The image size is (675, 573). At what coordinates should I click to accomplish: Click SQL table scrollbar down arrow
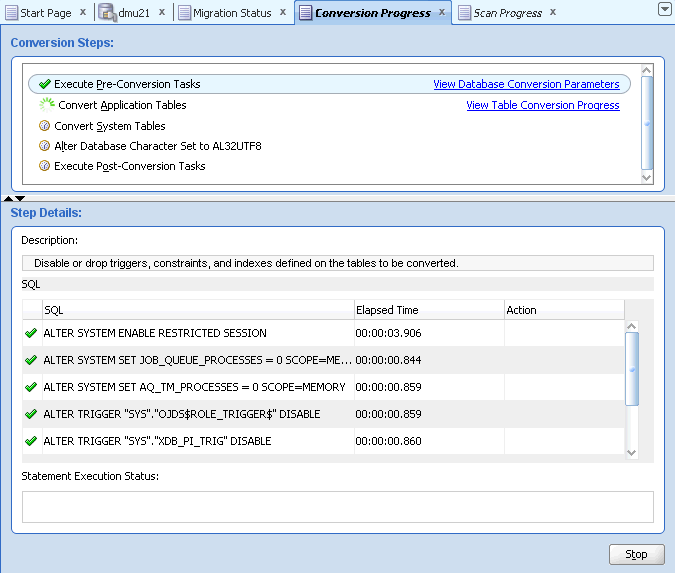coord(632,452)
